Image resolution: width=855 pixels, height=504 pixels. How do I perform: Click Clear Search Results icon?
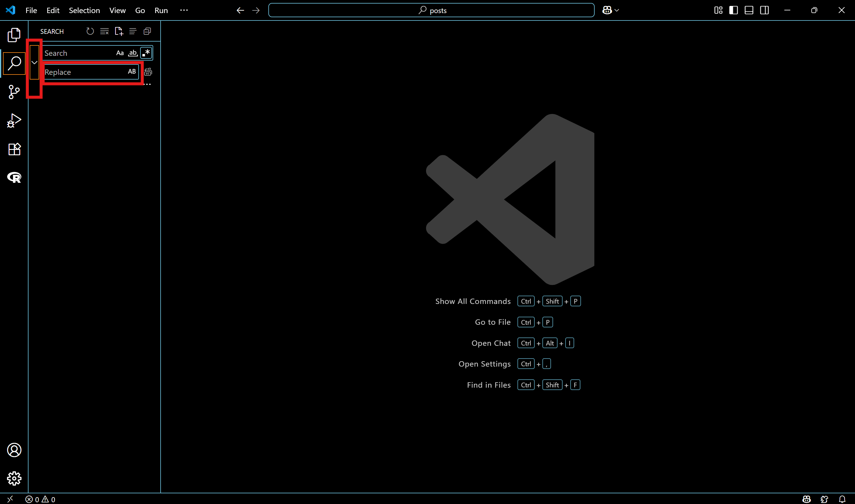(104, 31)
